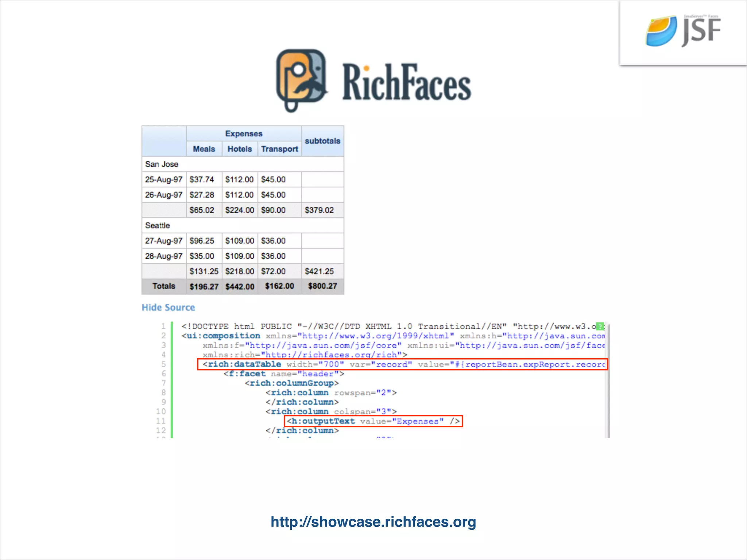The width and height of the screenshot is (747, 560).
Task: Click the Transport column header
Action: pos(279,149)
